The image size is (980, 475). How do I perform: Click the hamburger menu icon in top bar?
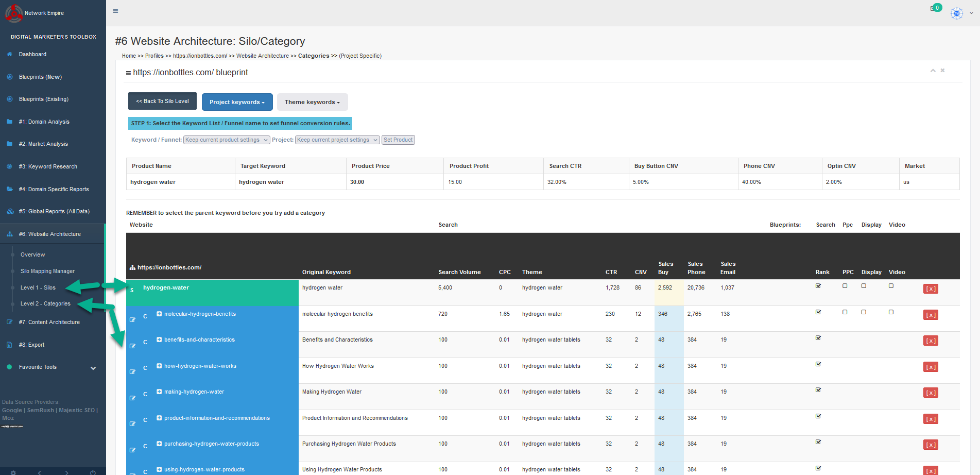click(x=115, y=11)
